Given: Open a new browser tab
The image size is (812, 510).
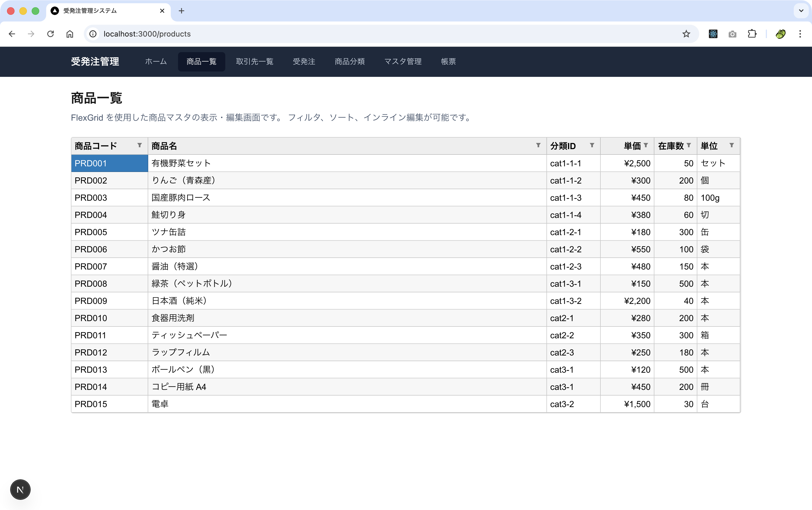Looking at the screenshot, I should click(181, 11).
